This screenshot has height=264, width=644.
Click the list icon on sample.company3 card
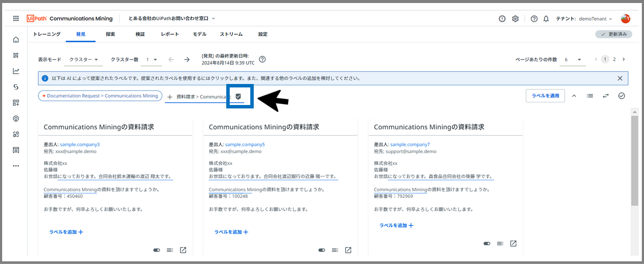(x=170, y=250)
